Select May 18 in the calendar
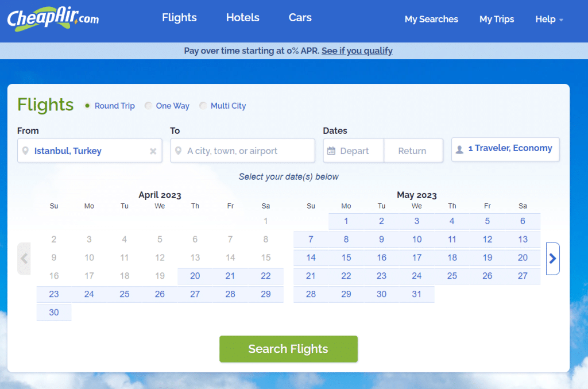 pos(452,258)
